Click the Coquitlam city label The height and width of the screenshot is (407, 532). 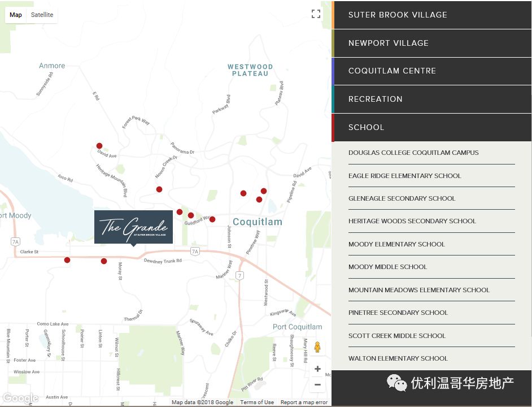point(258,222)
